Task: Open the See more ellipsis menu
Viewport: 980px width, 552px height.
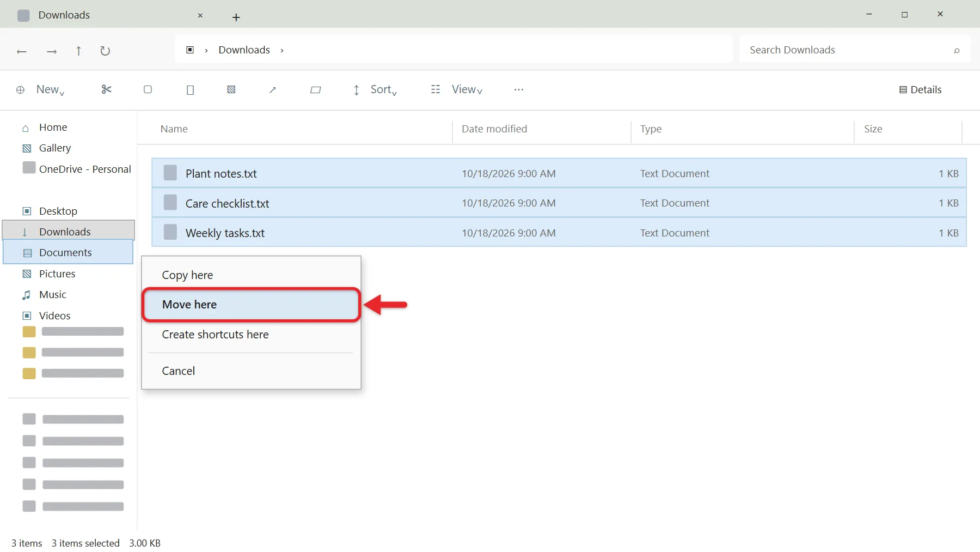Action: 519,89
